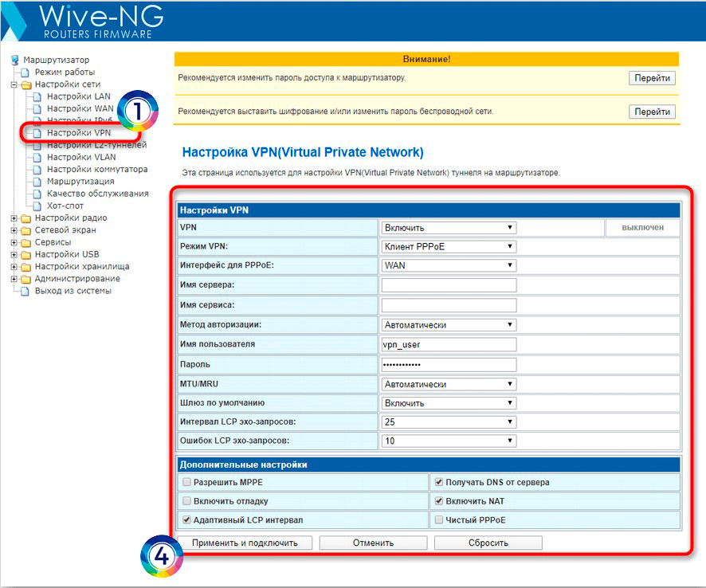This screenshot has height=588, width=706.
Task: Open the Режим VPN dropdown
Action: (449, 247)
